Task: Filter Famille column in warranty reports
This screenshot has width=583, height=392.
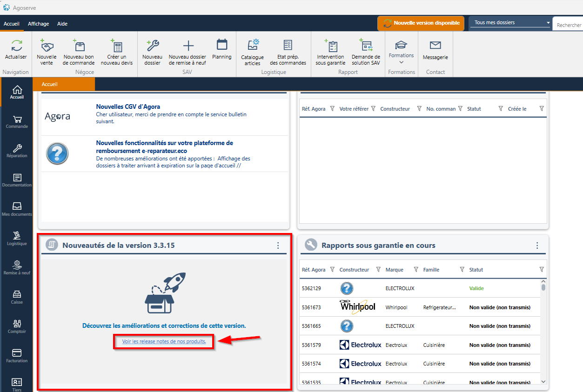Action: click(x=462, y=269)
